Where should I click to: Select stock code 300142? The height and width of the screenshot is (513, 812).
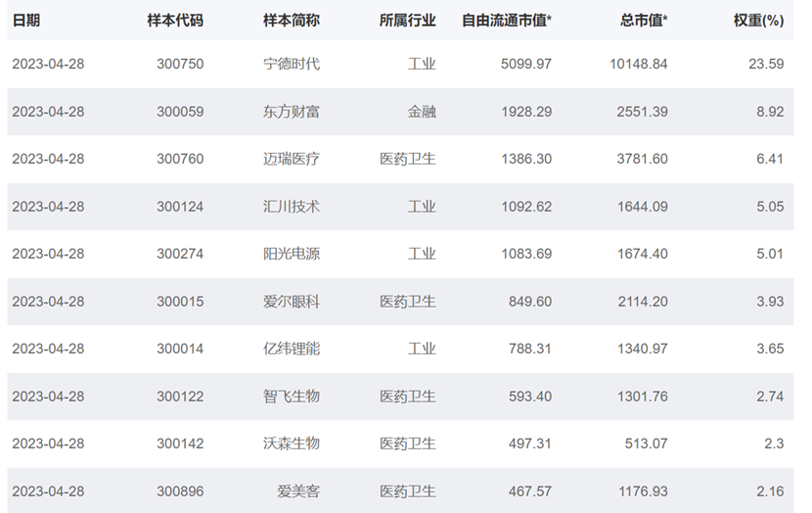(180, 443)
